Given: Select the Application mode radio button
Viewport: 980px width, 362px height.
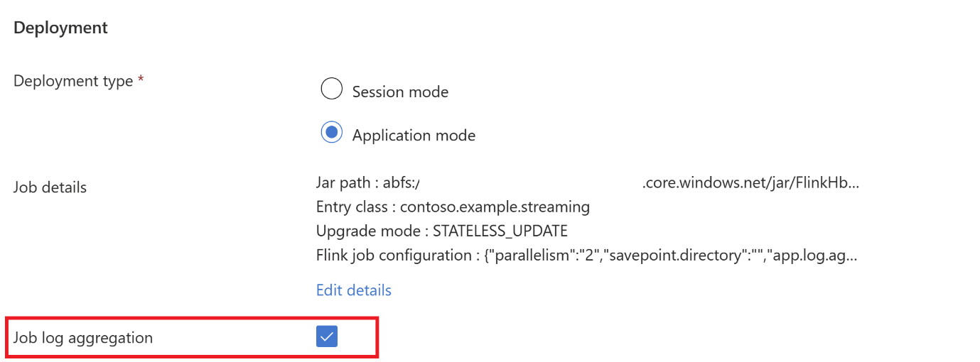Looking at the screenshot, I should tap(331, 133).
